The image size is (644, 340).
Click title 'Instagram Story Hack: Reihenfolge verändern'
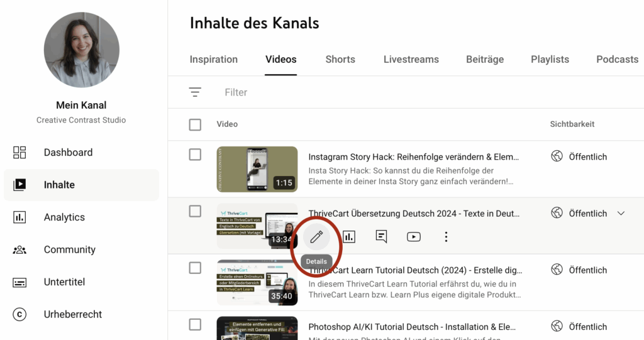pyautogui.click(x=414, y=157)
